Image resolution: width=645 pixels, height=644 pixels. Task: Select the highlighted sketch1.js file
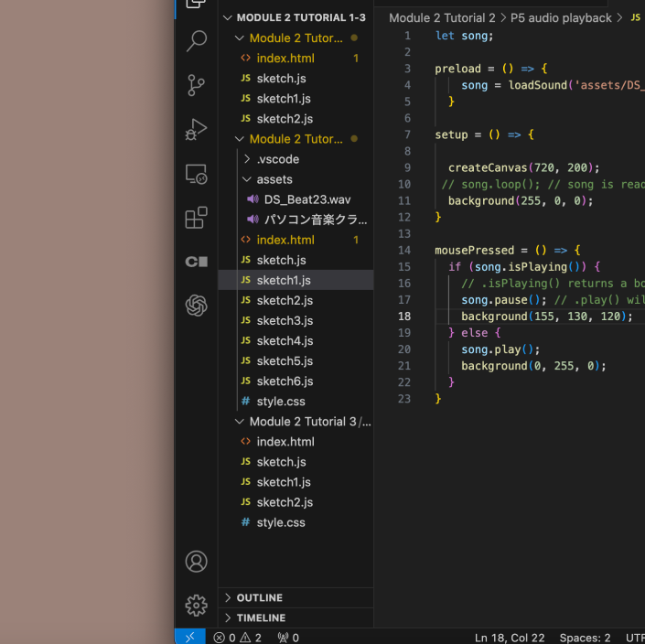[296, 280]
